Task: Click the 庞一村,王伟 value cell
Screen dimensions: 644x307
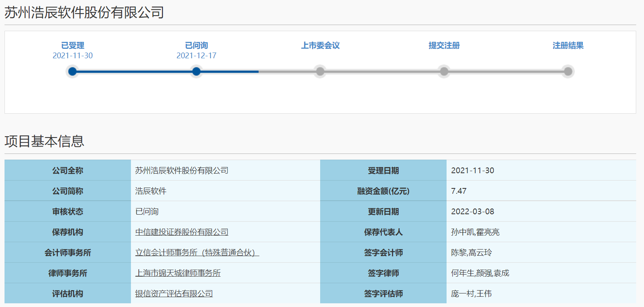Action: tap(541, 293)
